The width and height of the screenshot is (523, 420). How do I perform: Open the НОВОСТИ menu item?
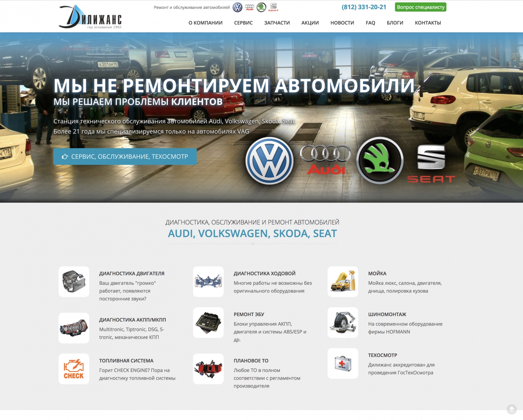pos(342,23)
